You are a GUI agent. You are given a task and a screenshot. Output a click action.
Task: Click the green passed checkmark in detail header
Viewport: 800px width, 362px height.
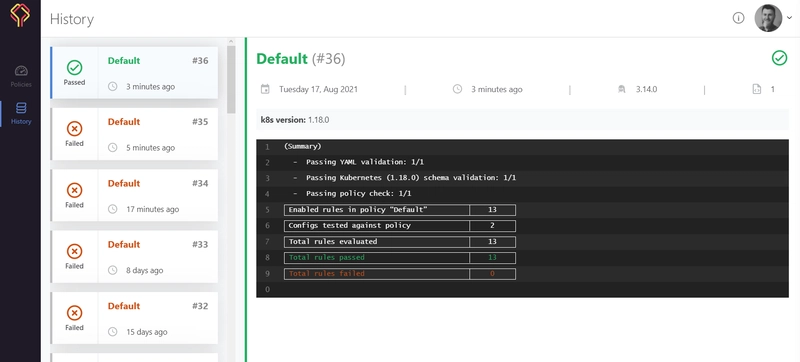click(779, 58)
